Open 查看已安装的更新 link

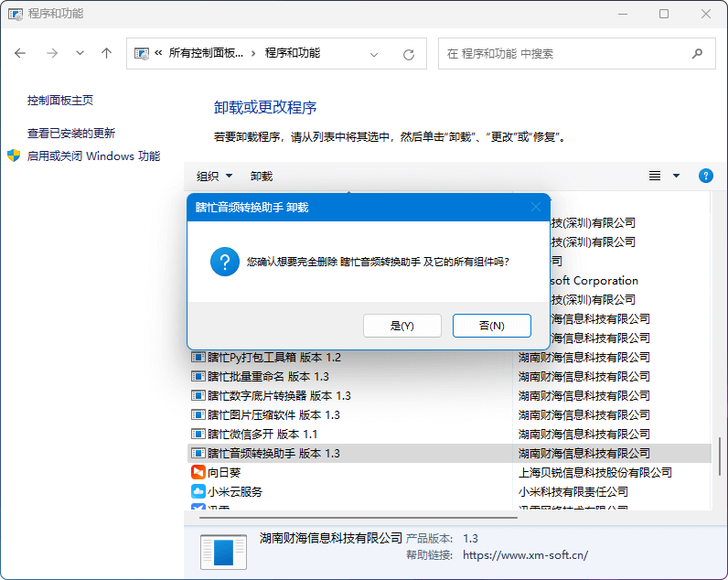pos(71,134)
